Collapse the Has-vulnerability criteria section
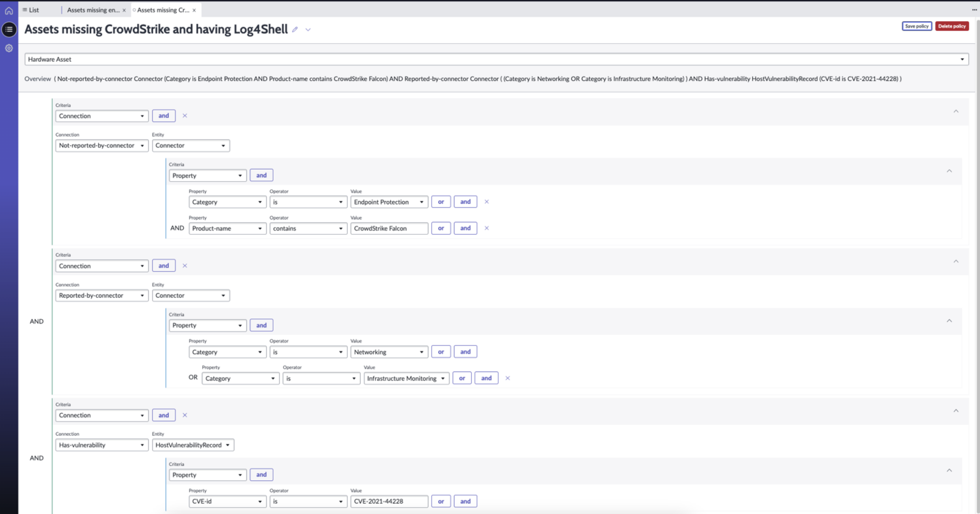980x514 pixels. 956,411
